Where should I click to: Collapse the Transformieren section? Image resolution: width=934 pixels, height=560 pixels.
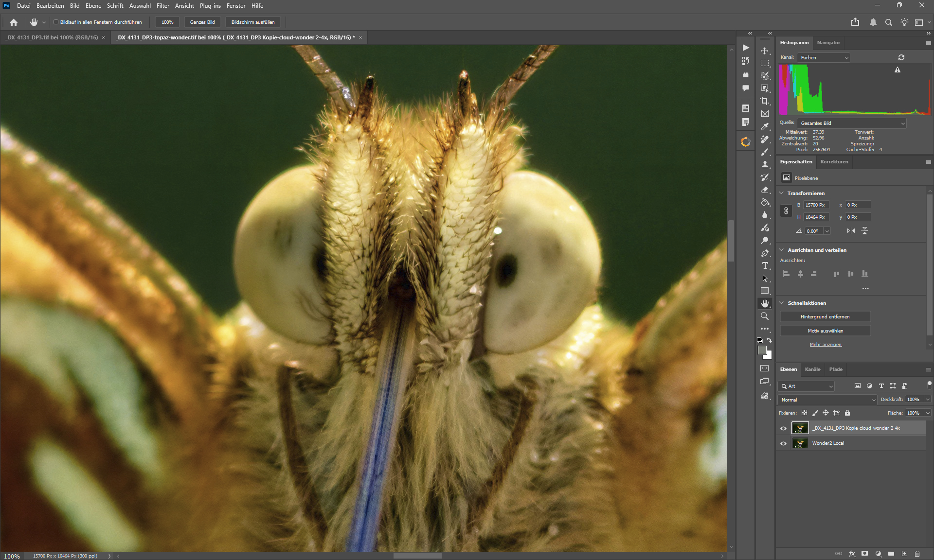(x=782, y=193)
